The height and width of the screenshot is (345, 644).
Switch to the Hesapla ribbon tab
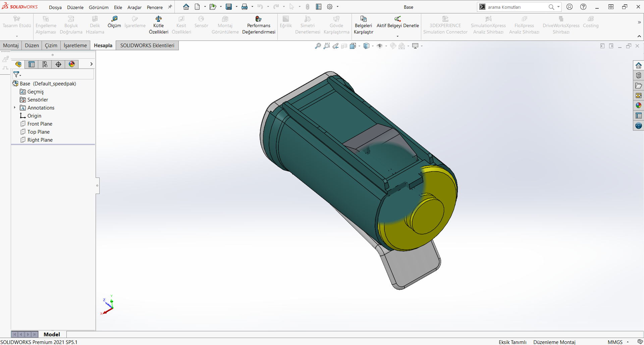click(103, 45)
